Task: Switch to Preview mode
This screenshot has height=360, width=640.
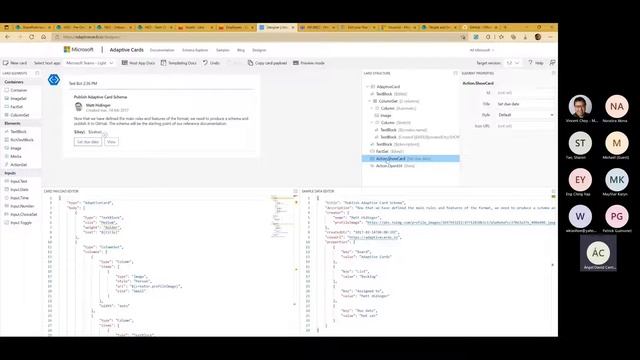Action: (309, 63)
